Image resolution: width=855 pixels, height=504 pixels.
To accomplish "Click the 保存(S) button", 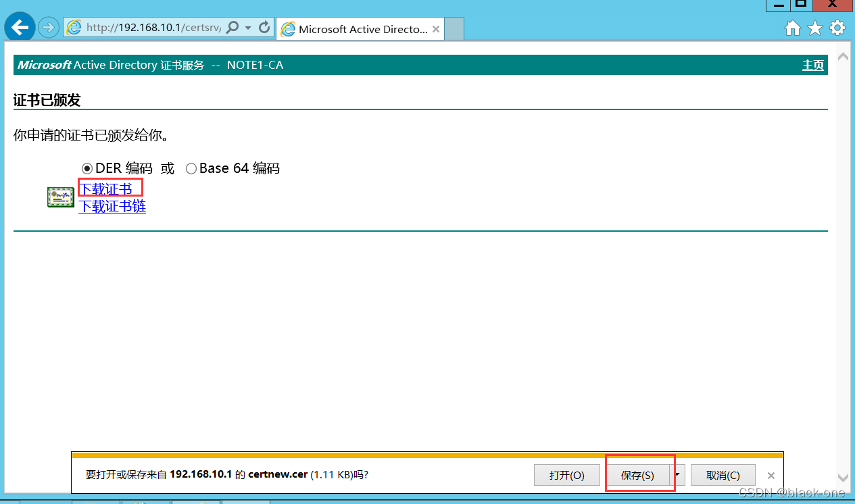I will pos(637,475).
